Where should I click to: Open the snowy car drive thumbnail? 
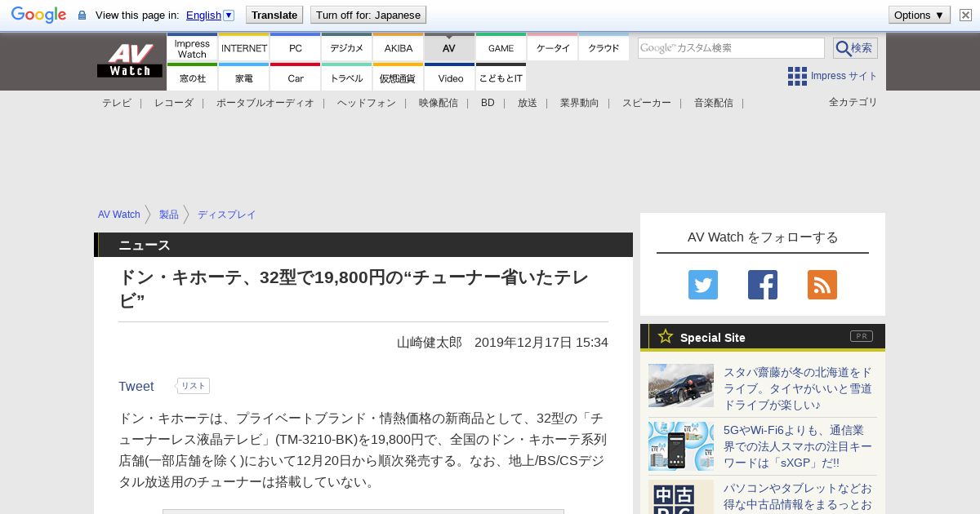point(681,385)
